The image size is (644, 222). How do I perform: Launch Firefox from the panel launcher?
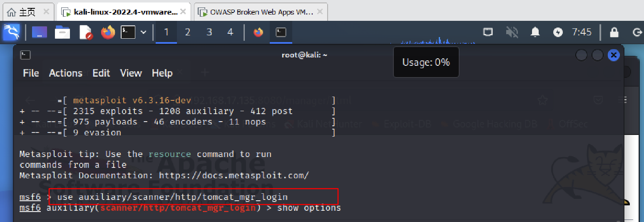tap(108, 32)
